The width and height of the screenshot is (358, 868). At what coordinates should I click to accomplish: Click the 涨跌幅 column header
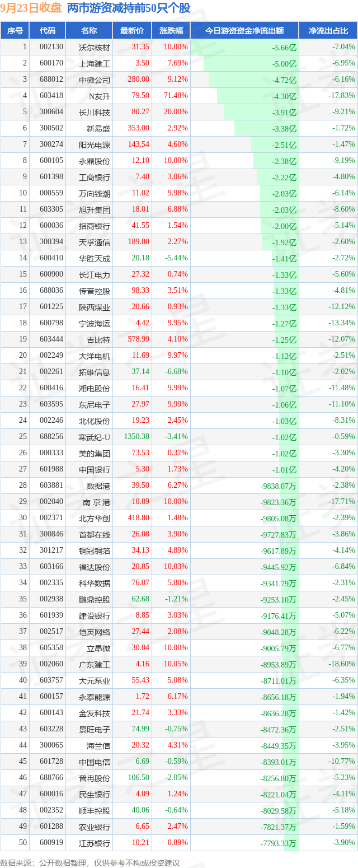pos(171,31)
